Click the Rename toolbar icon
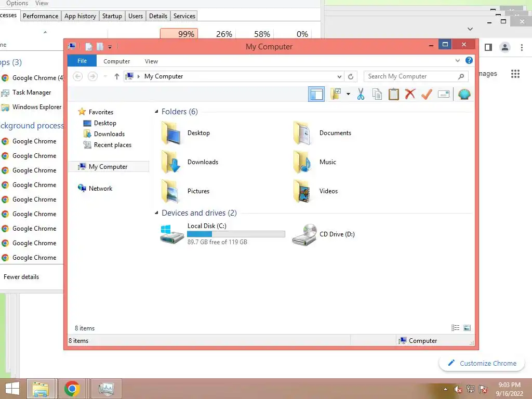Image resolution: width=532 pixels, height=399 pixels. pyautogui.click(x=444, y=94)
